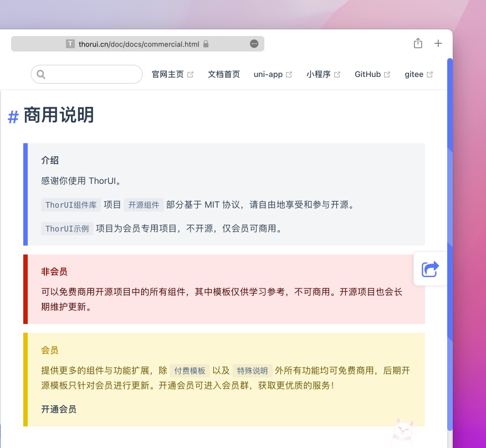Click the URL address bar
This screenshot has height=448, width=486.
[x=137, y=44]
